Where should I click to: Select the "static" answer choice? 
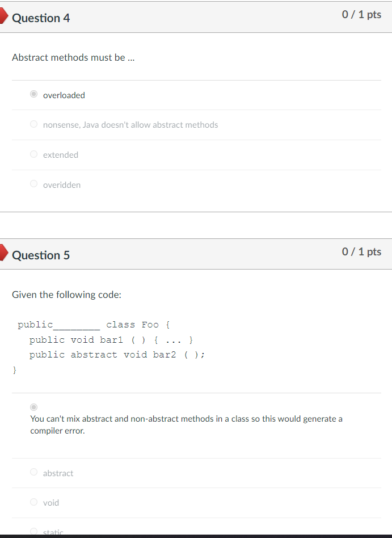(33, 532)
